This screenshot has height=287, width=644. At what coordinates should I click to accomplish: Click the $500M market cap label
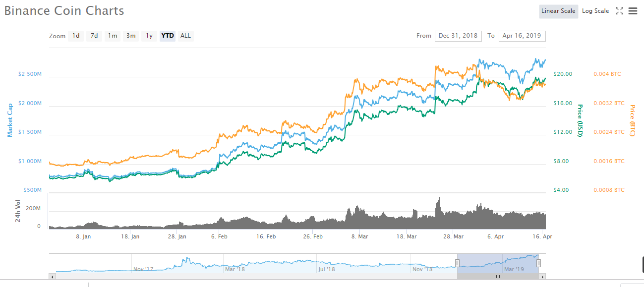pyautogui.click(x=33, y=190)
